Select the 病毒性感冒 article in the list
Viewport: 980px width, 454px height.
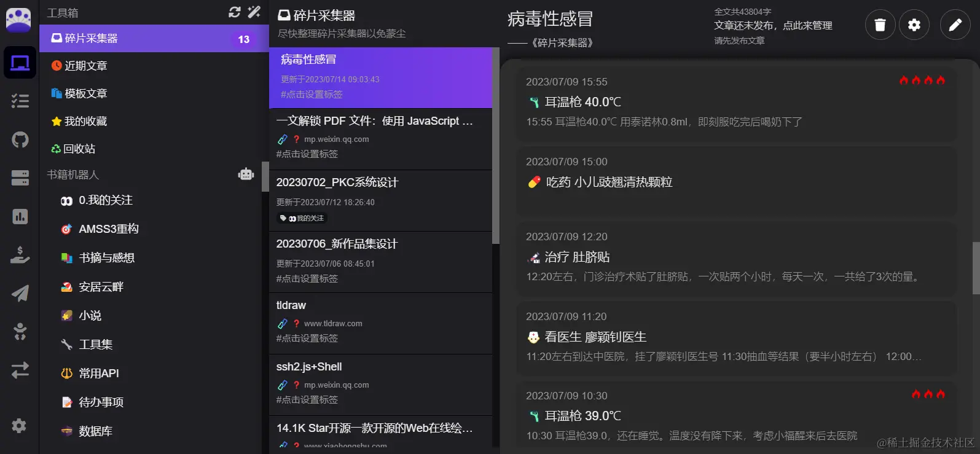pos(380,77)
